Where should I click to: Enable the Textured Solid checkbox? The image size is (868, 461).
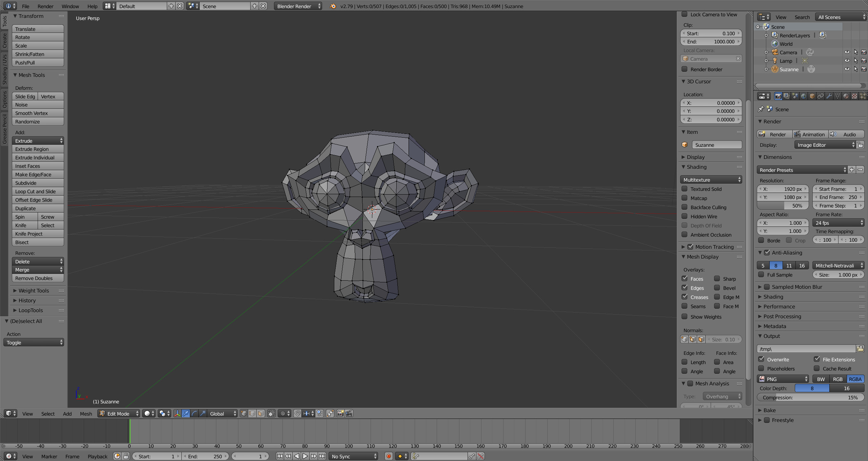click(685, 189)
